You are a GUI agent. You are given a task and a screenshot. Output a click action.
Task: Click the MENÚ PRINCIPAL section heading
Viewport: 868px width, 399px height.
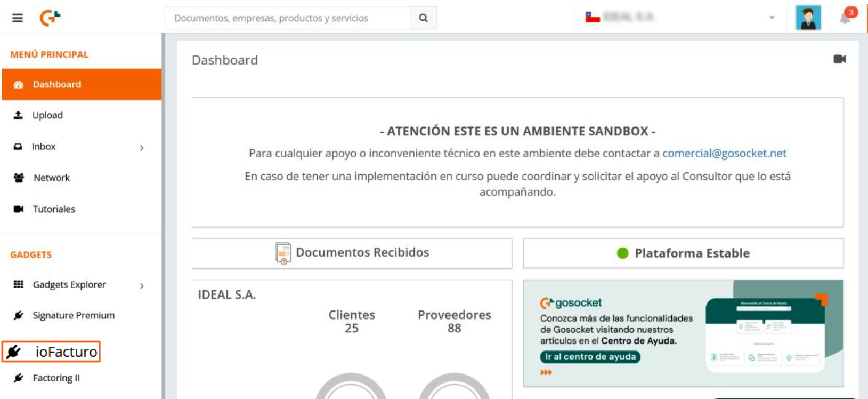50,54
